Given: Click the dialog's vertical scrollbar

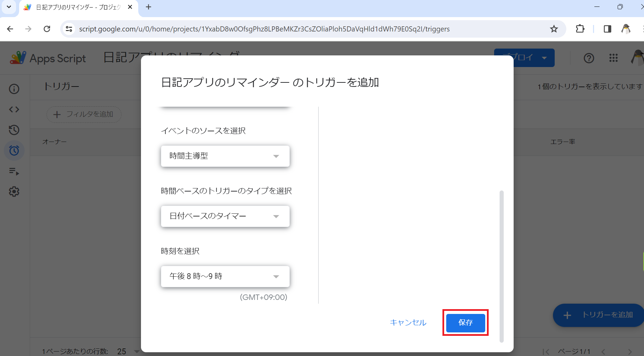Looking at the screenshot, I should pyautogui.click(x=502, y=266).
